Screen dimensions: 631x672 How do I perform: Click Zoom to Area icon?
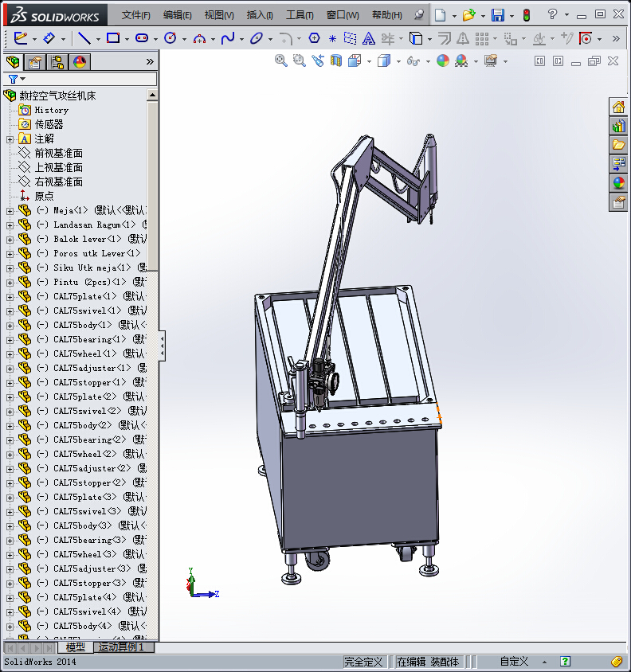coord(299,61)
